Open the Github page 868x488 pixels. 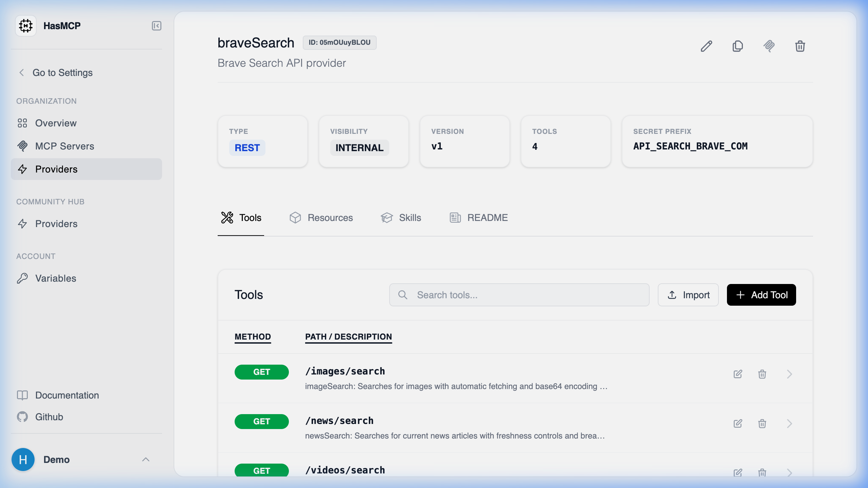pyautogui.click(x=49, y=417)
